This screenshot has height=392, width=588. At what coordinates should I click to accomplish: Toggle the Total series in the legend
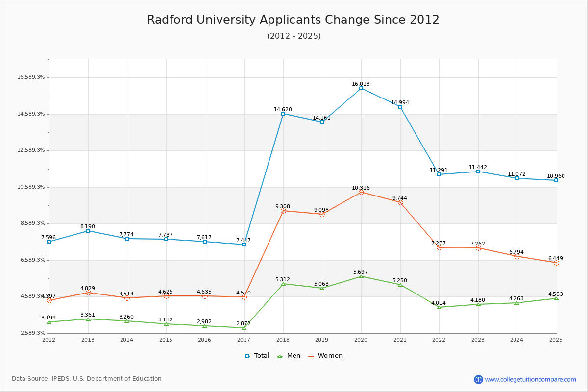[257, 356]
